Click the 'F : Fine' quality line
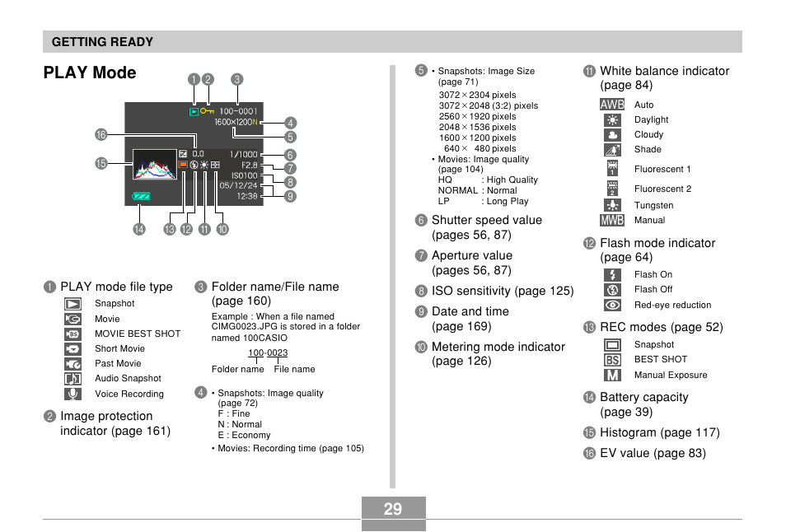This screenshot has height=532, width=786. pos(234,413)
